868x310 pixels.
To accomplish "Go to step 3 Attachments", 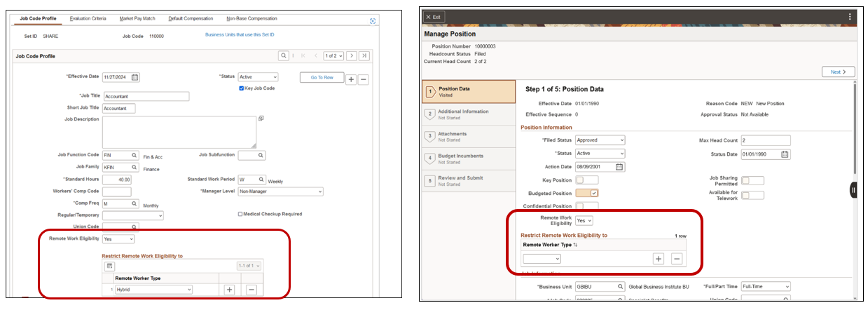I will tap(467, 137).
